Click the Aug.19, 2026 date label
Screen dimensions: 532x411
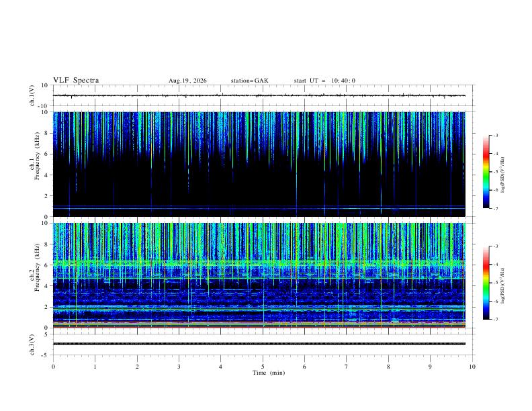point(187,81)
